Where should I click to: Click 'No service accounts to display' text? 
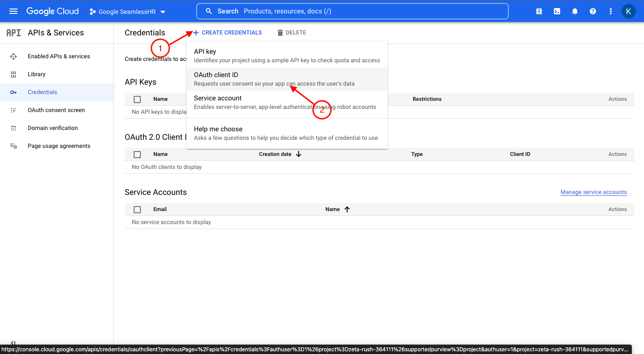tap(171, 222)
